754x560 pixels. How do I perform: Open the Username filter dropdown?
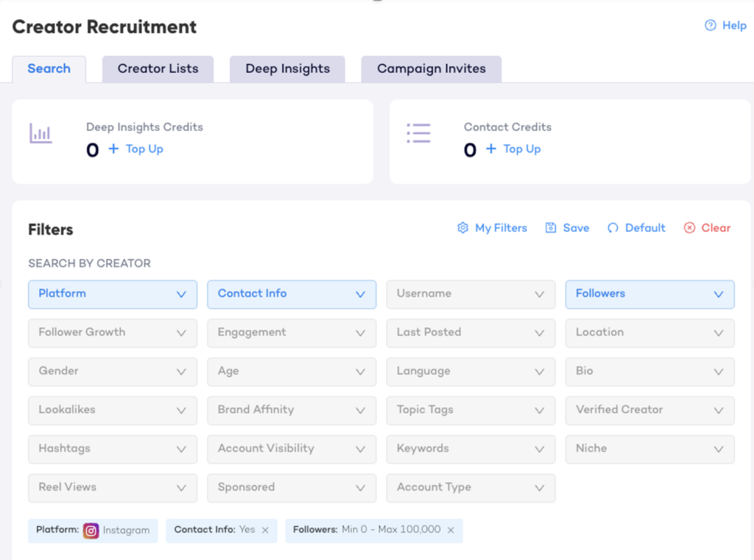coord(471,294)
